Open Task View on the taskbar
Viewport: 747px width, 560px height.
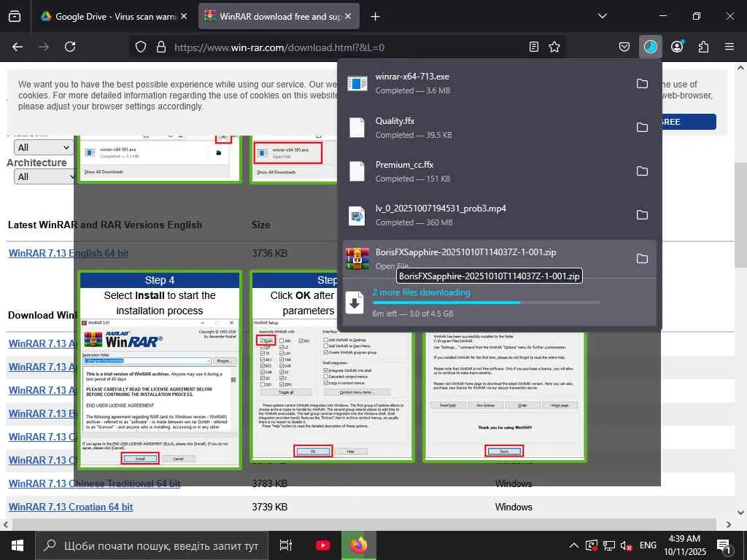[x=286, y=545]
